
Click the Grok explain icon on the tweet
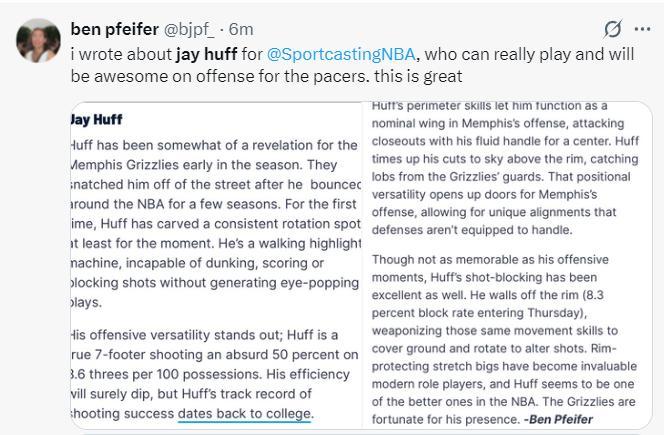tap(613, 29)
